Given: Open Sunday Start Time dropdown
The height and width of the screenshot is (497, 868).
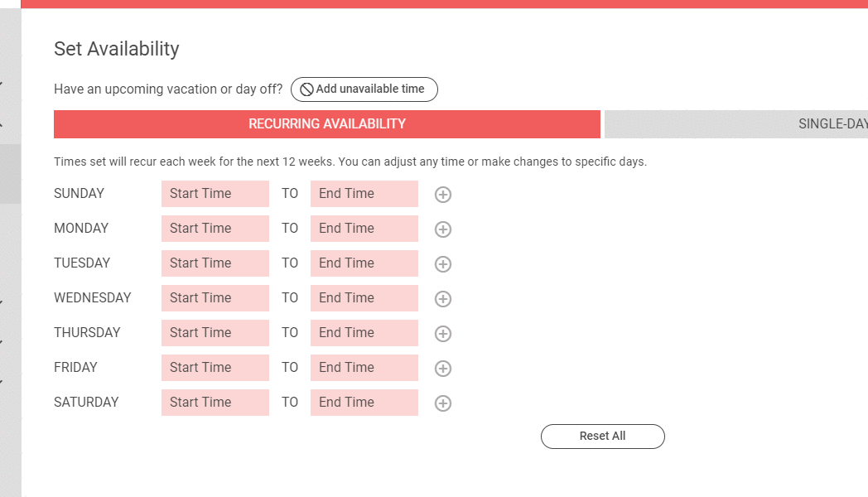Looking at the screenshot, I should pos(215,194).
